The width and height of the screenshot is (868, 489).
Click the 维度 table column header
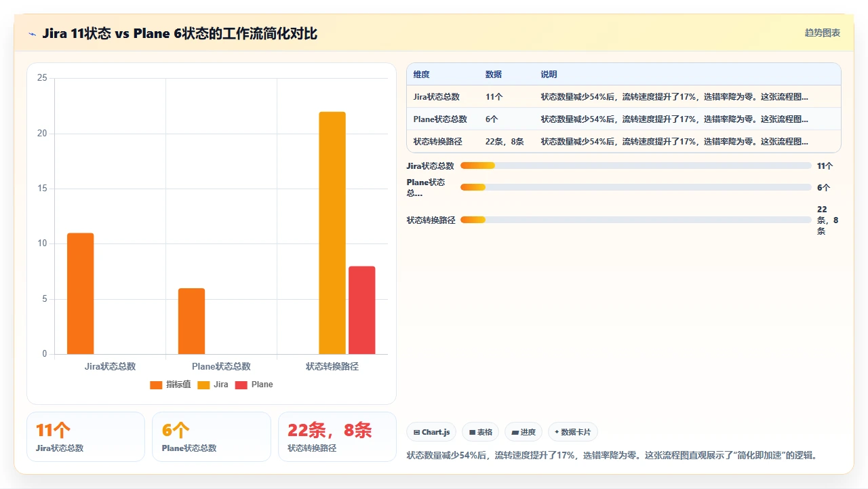click(x=422, y=75)
